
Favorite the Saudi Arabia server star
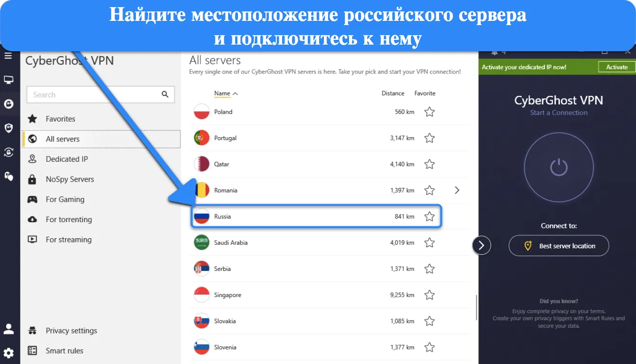[429, 243]
